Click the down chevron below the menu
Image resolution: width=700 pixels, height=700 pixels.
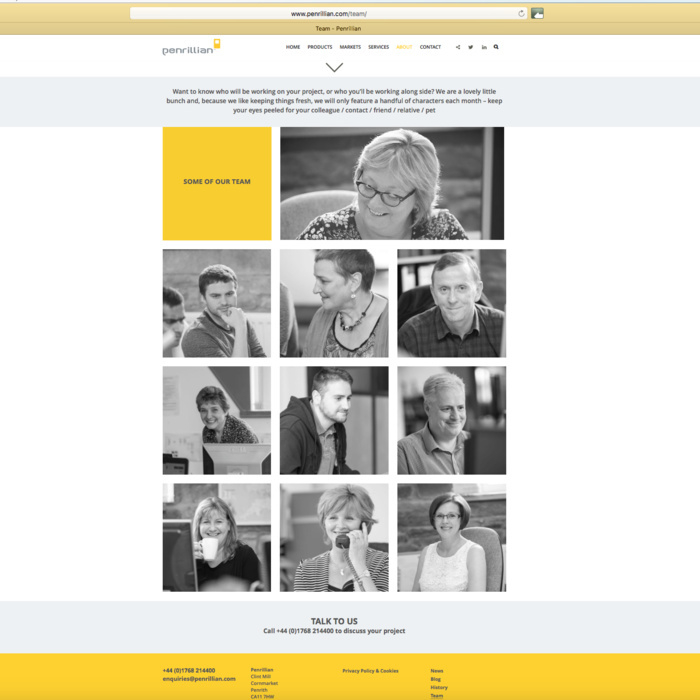[334, 67]
